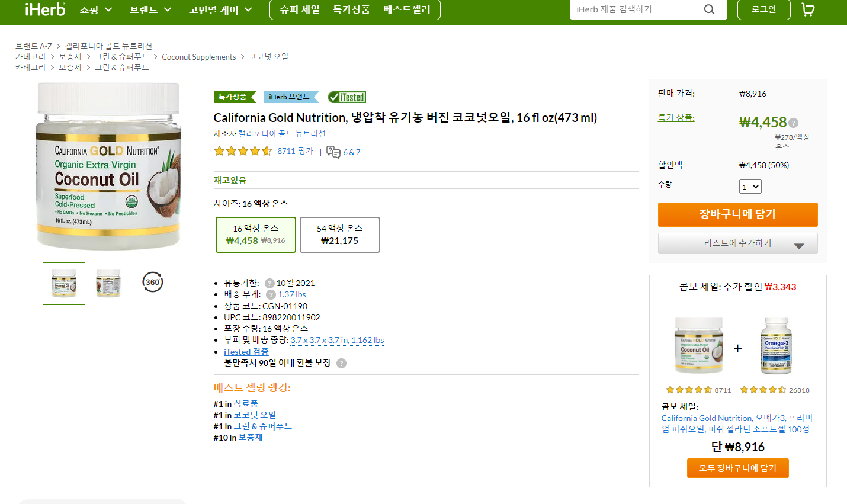Viewport: 847px width, 504px height.
Task: Open the shopping cart icon
Action: [808, 9]
